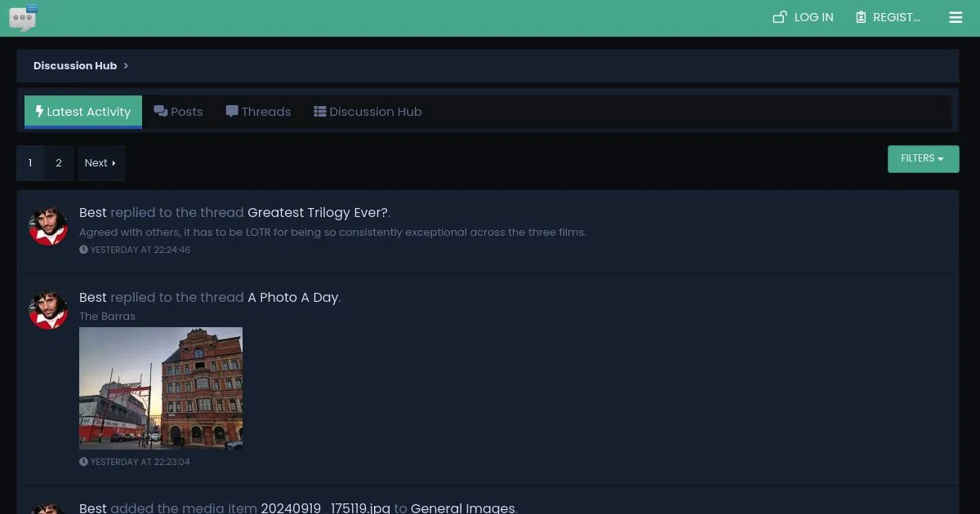Click username Best in A Photo A Day entry
The height and width of the screenshot is (514, 980).
click(93, 297)
